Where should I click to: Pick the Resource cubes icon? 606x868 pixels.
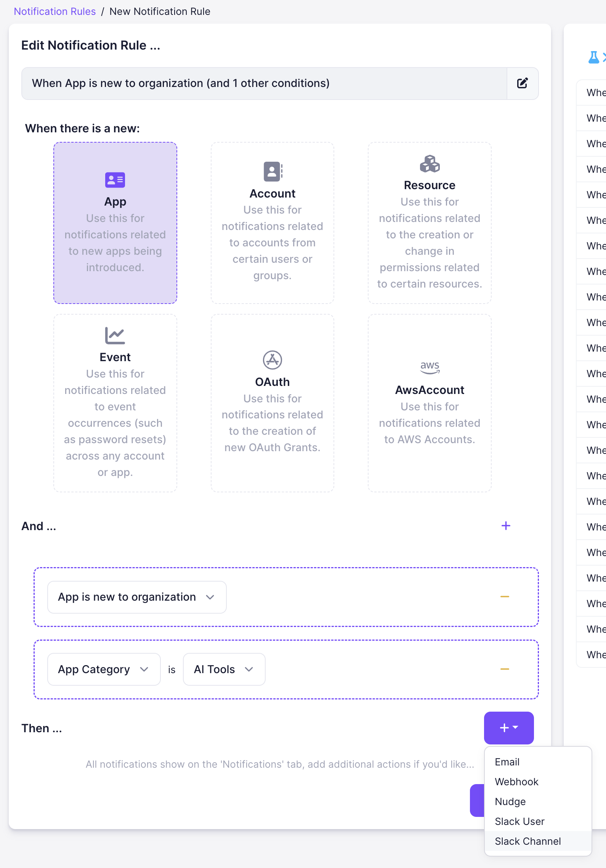pyautogui.click(x=430, y=164)
